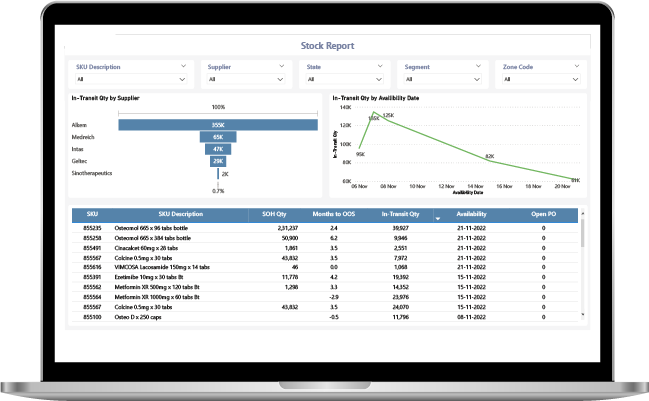Viewport: 649px width, 401px height.
Task: Click the VIMCOSA Lacosamide 150mg x 14 tabs row
Action: click(x=325, y=267)
